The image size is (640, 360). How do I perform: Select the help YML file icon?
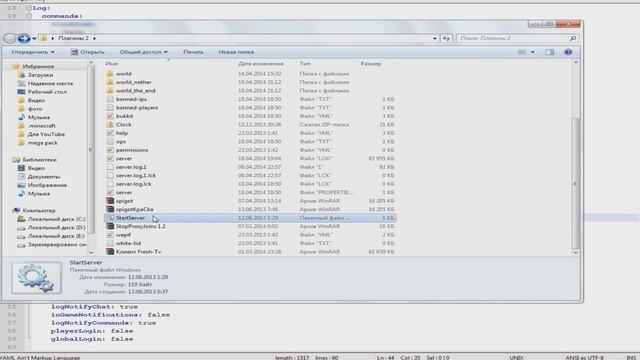point(110,133)
